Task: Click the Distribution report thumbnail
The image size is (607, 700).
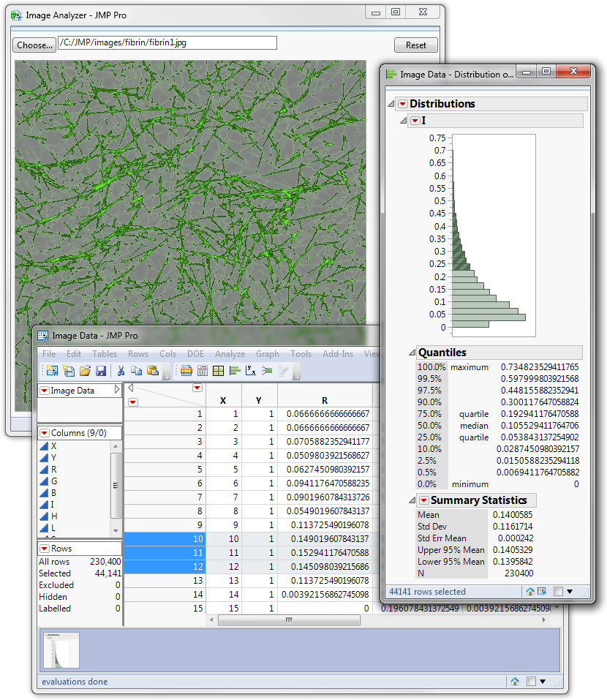Action: [61, 650]
